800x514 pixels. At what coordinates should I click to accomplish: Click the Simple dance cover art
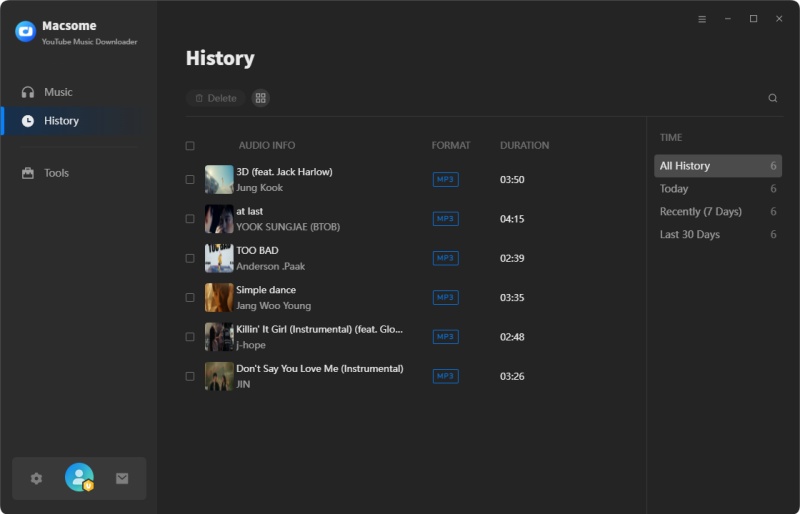pos(219,298)
